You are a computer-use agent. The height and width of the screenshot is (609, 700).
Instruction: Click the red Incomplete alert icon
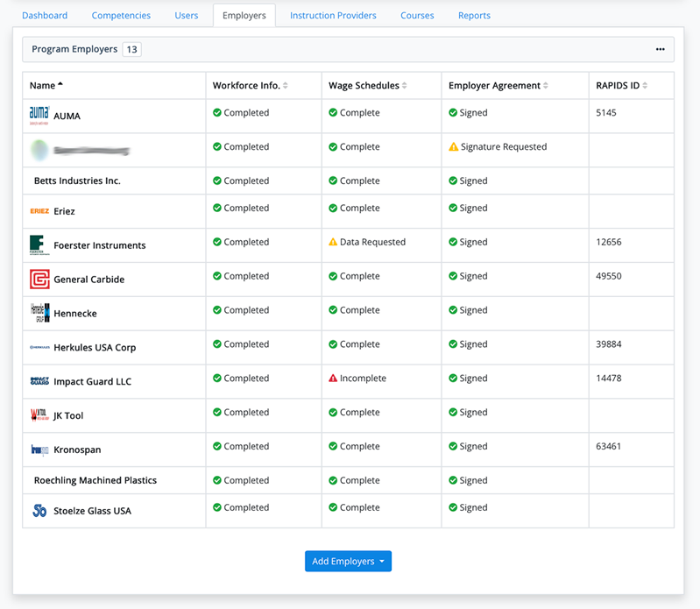coord(333,379)
